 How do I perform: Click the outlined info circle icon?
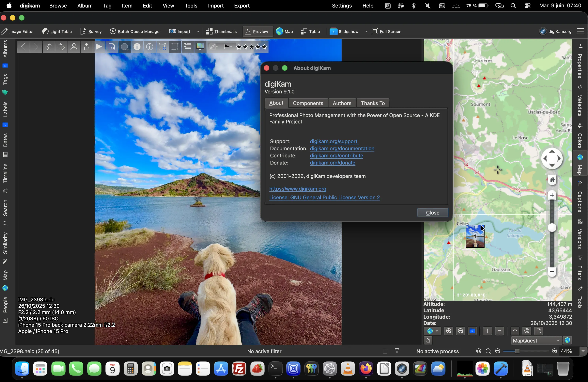[150, 47]
